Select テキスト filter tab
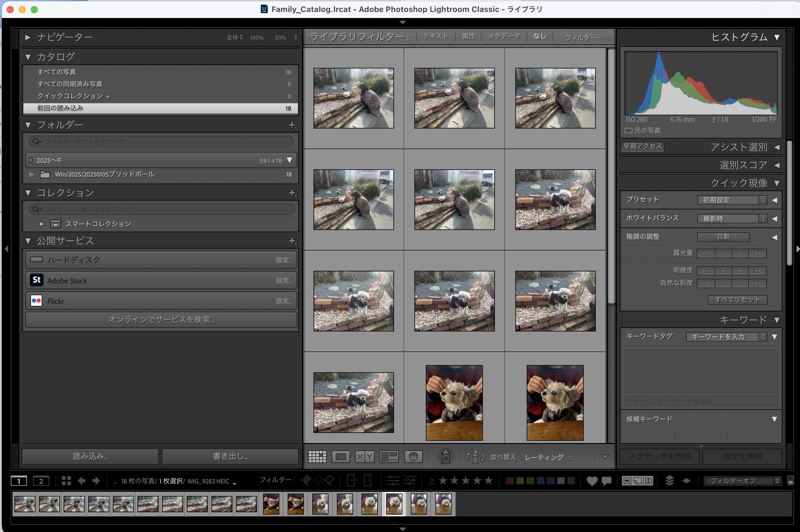 [436, 36]
